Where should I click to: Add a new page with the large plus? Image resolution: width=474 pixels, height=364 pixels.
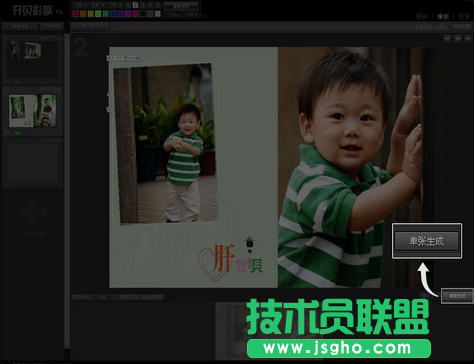pyautogui.click(x=32, y=212)
